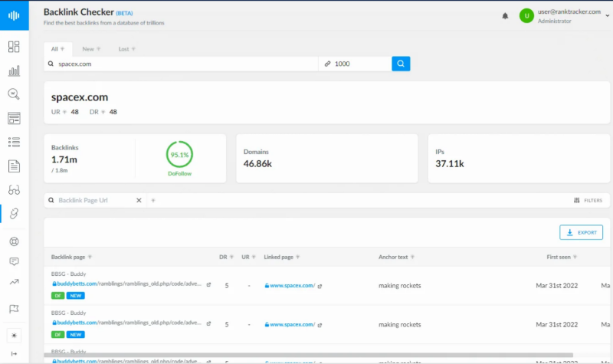Click the Backlink Page Url filter field
This screenshot has height=364, width=613.
click(93, 200)
